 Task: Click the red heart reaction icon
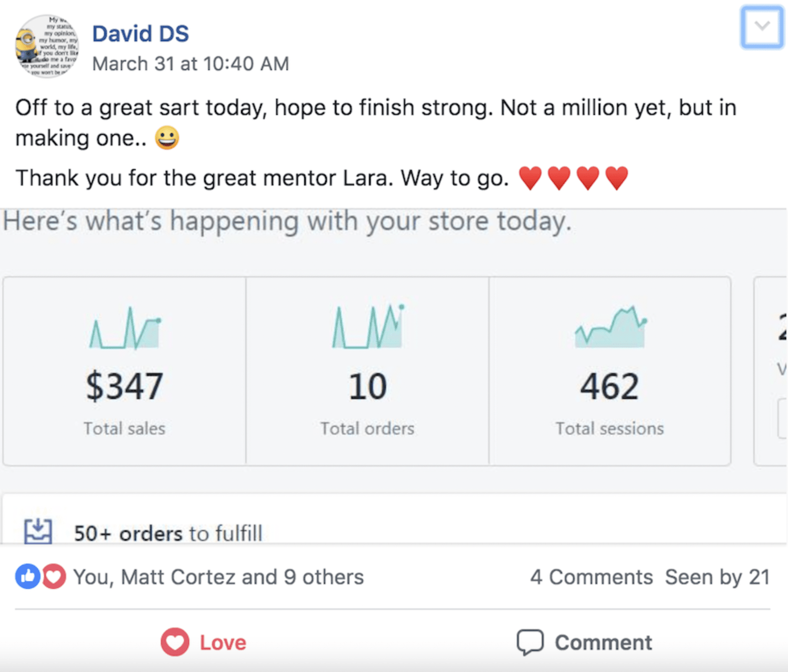pos(53,576)
